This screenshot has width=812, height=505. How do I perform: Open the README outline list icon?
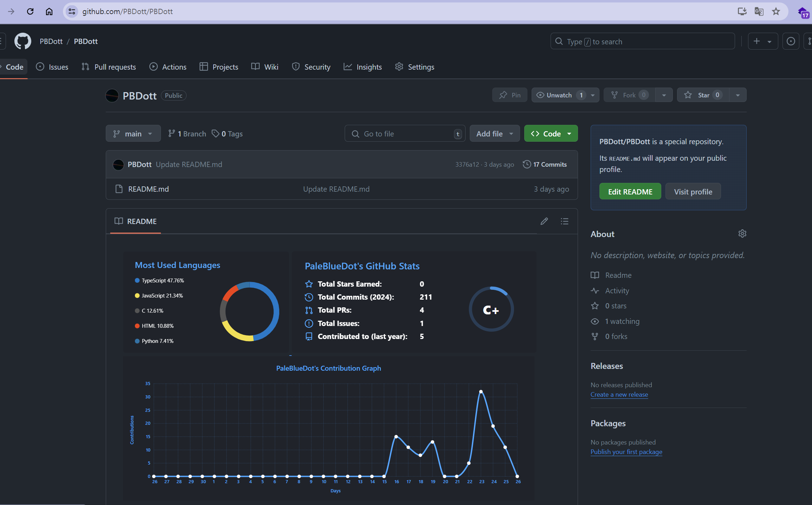[564, 221]
